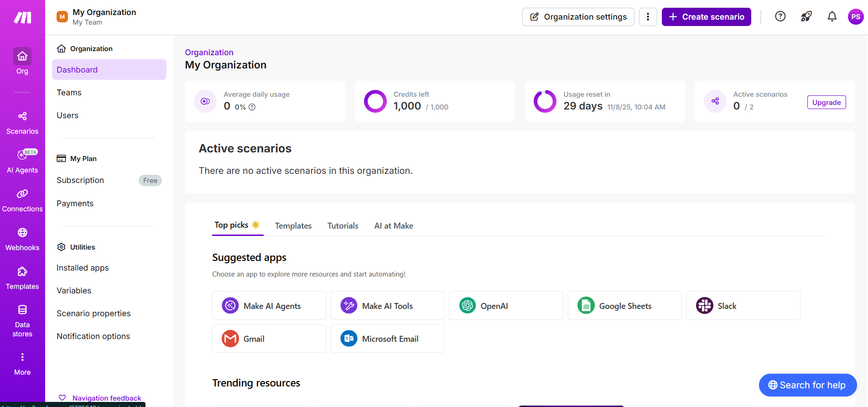Click the Credits left progress ring
Viewport: 868px width, 407px height.
[375, 101]
